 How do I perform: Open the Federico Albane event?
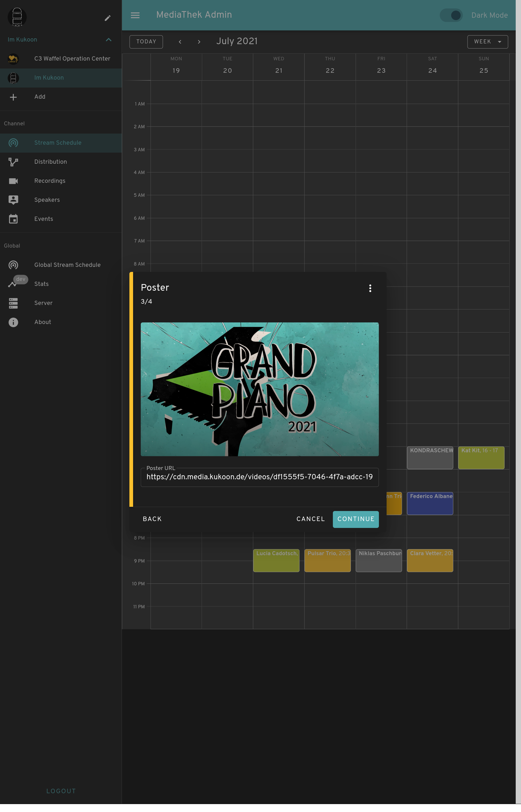430,503
